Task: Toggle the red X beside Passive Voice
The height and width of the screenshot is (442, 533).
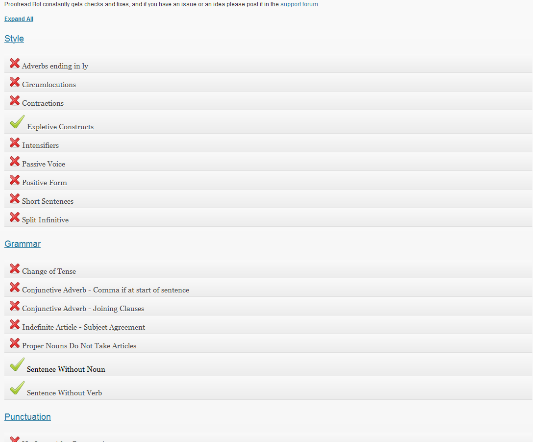Action: click(15, 162)
